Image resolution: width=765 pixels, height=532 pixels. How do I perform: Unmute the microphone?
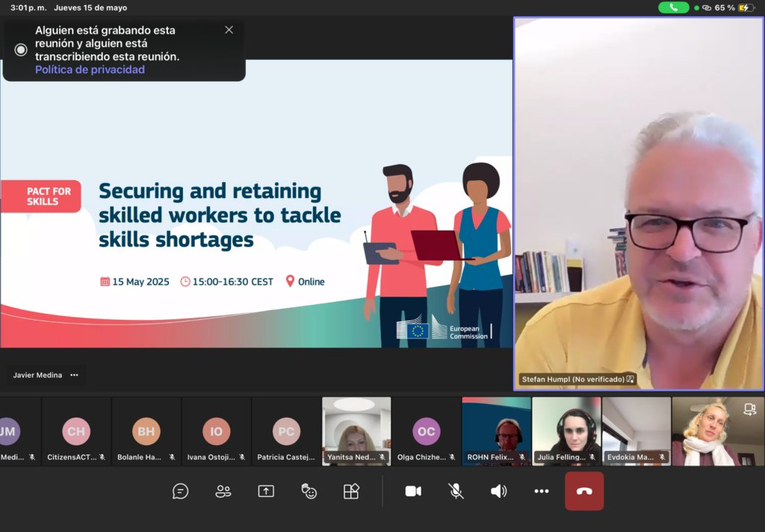pos(456,491)
